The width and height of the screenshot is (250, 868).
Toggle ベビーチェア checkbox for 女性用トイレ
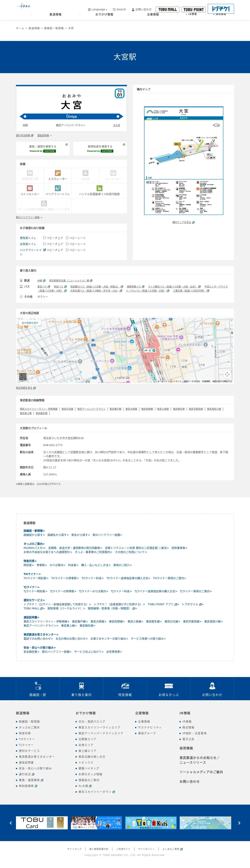tap(44, 244)
